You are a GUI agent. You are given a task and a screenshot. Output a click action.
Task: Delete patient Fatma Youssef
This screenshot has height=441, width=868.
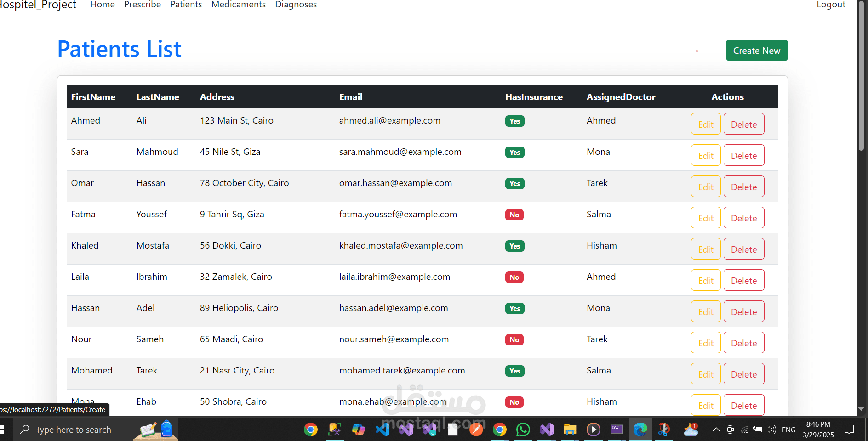pos(744,218)
